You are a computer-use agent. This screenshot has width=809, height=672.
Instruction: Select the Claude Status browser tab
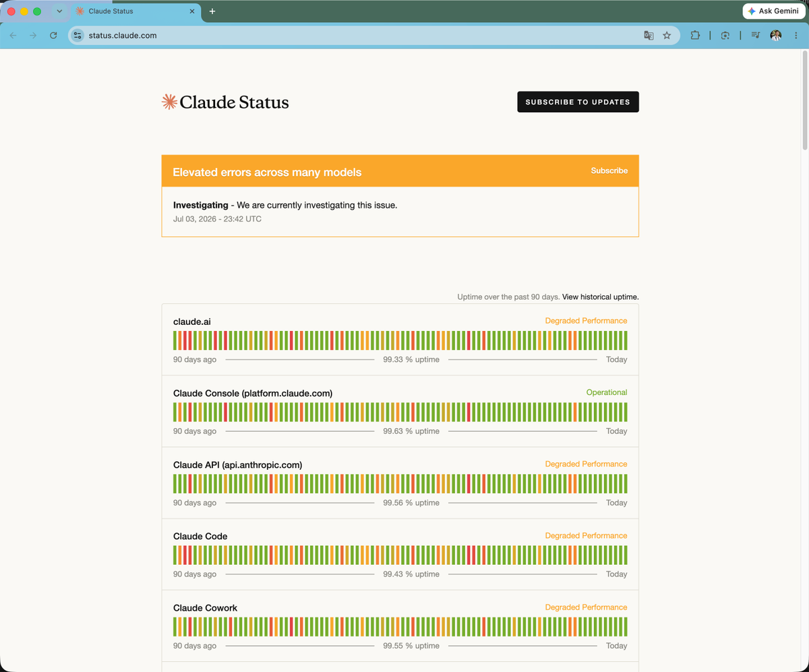tap(135, 11)
